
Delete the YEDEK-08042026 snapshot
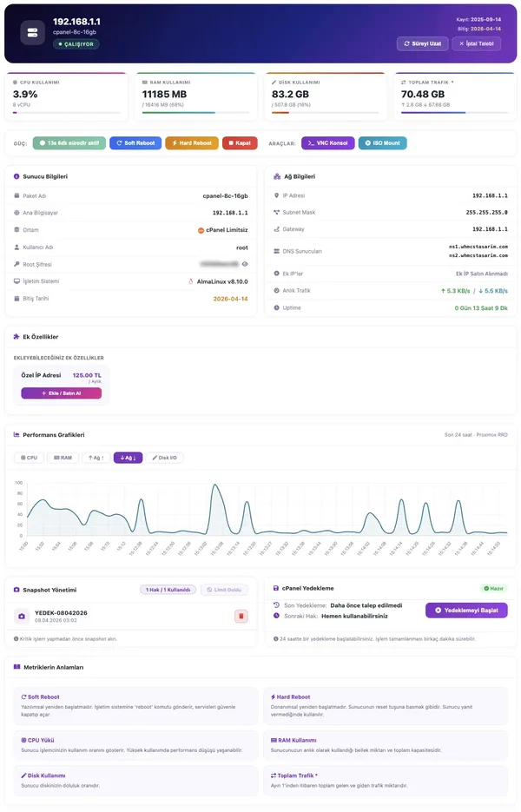[241, 616]
